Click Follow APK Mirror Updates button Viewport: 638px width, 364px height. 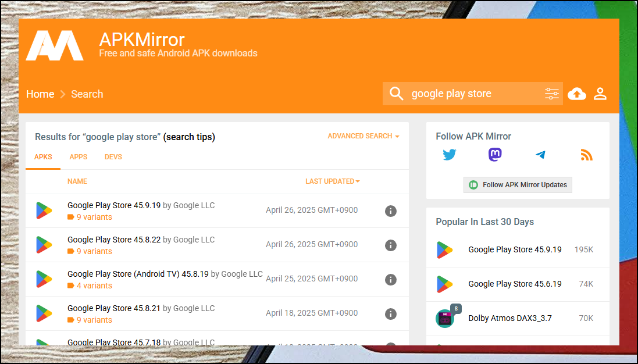point(518,185)
